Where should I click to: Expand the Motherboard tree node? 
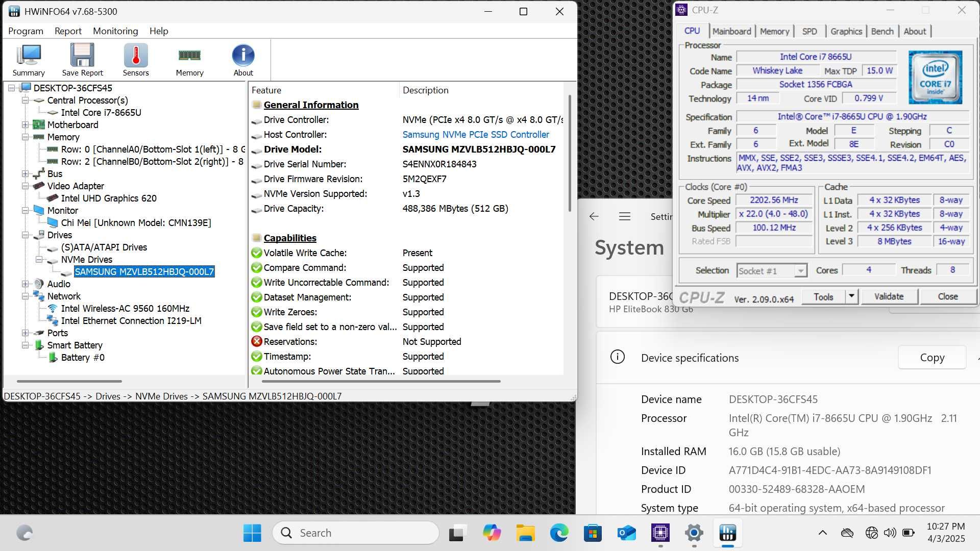click(x=25, y=124)
